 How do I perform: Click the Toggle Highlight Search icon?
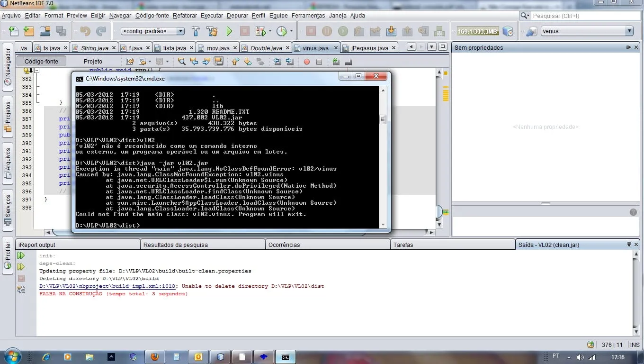(x=218, y=62)
